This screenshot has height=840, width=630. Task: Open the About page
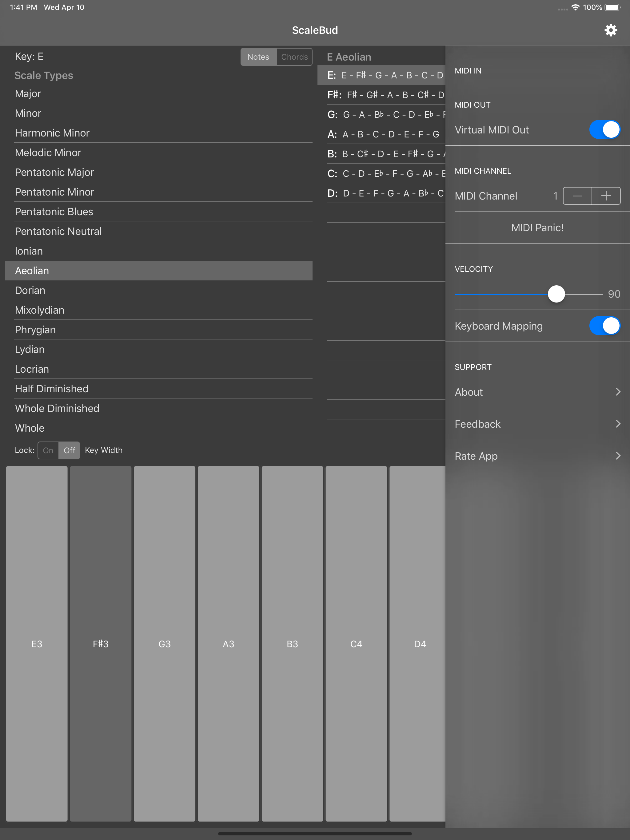coord(537,392)
